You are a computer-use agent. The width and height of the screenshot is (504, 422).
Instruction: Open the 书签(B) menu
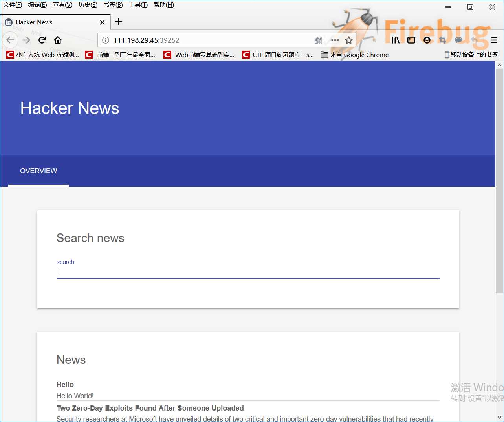tap(113, 5)
